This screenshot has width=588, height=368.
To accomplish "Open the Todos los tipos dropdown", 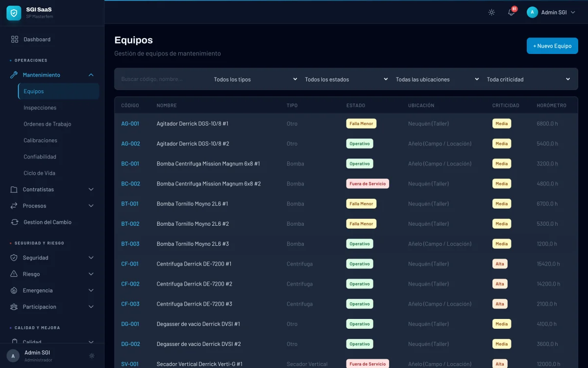I will [x=255, y=79].
